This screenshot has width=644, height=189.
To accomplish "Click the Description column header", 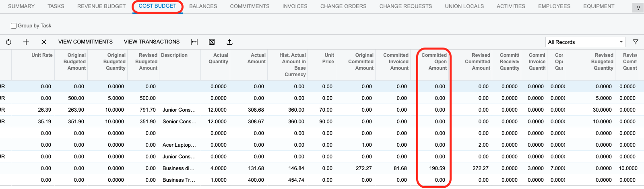I will (x=174, y=55).
